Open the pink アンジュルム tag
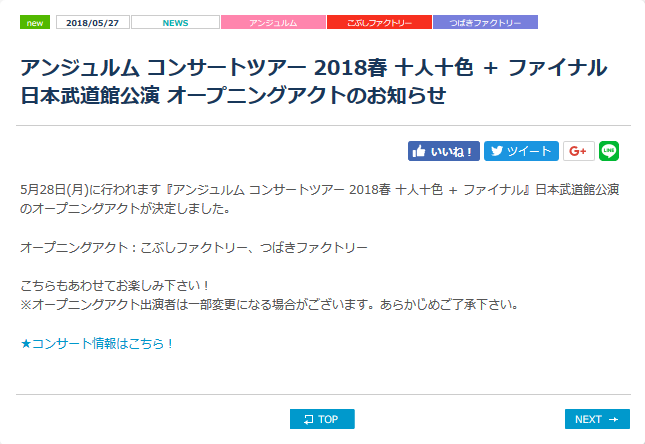Viewport: 645px width, 444px height. coord(273,22)
